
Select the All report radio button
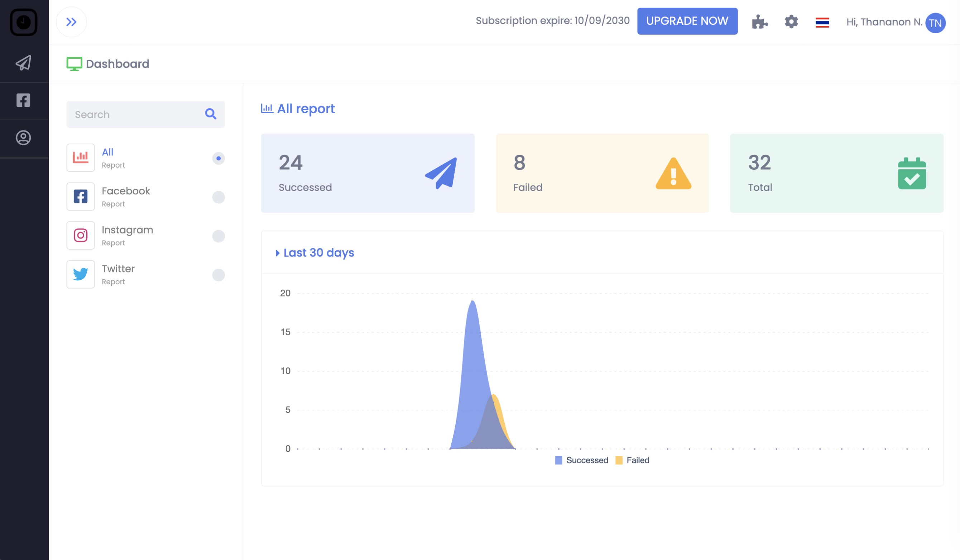pos(218,158)
